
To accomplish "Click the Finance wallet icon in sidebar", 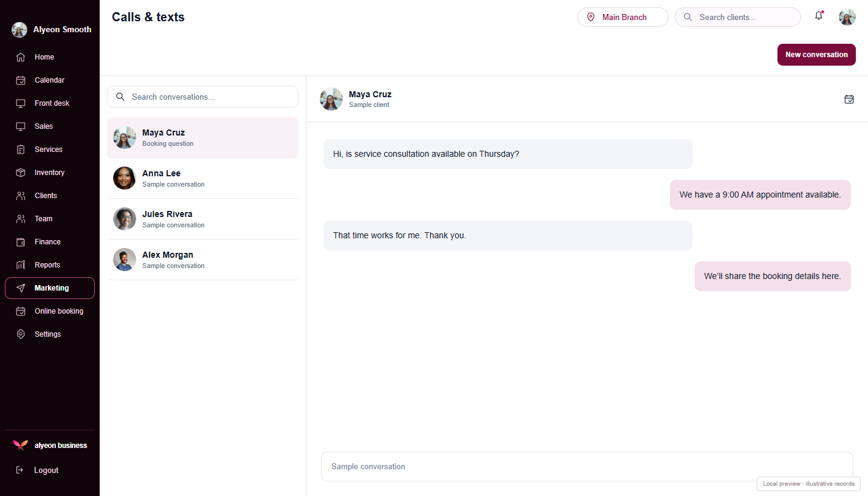I will [21, 242].
